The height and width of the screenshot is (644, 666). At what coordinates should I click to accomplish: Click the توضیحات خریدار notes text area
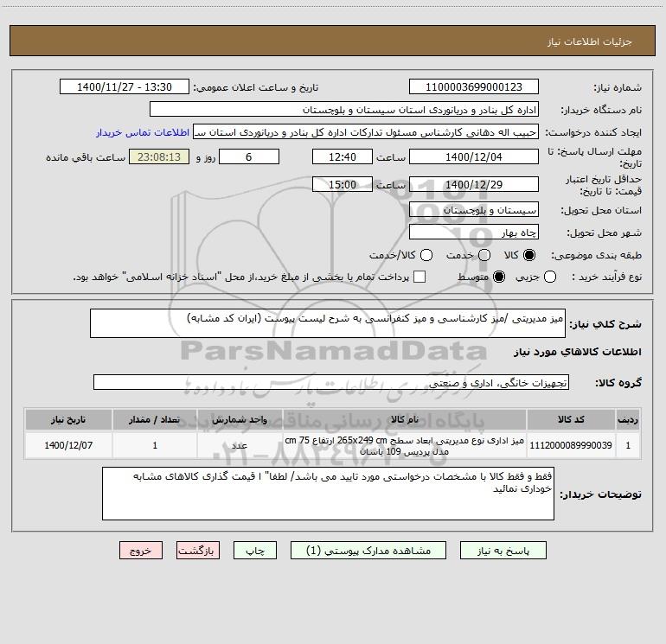coord(328,494)
